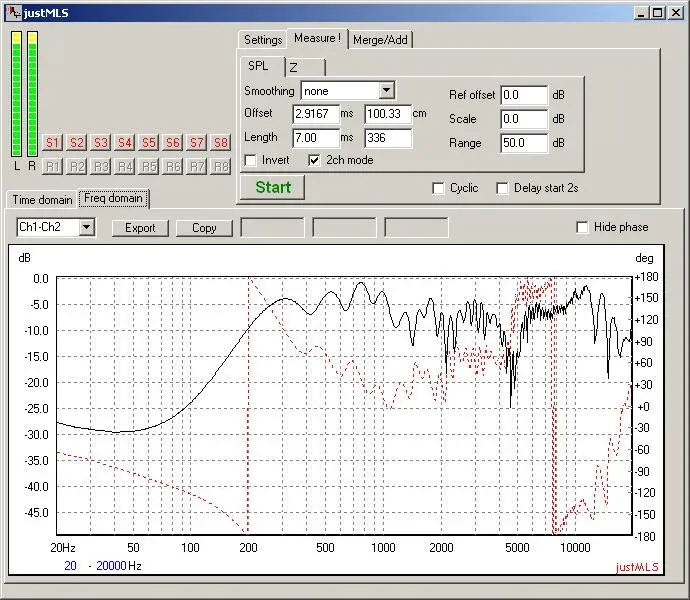690x600 pixels.
Task: Click the justMLS label under the plot
Action: (x=637, y=567)
